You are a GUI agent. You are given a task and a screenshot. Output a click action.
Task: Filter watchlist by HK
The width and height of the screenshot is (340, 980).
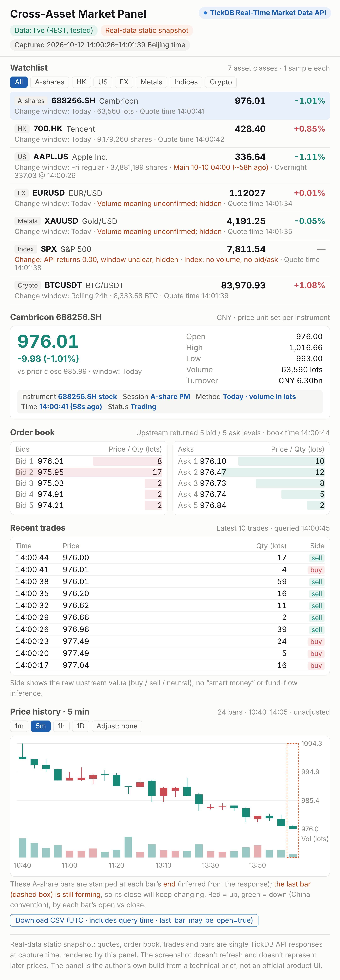pyautogui.click(x=81, y=82)
